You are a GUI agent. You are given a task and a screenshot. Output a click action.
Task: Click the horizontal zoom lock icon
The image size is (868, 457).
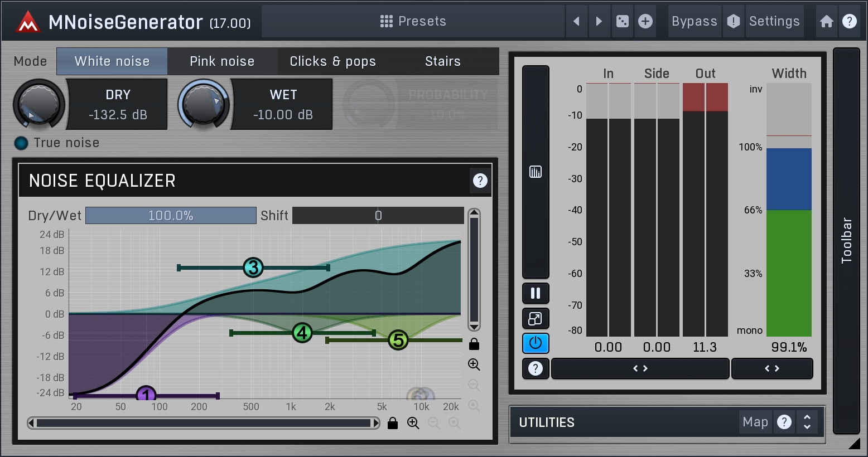coord(393,423)
